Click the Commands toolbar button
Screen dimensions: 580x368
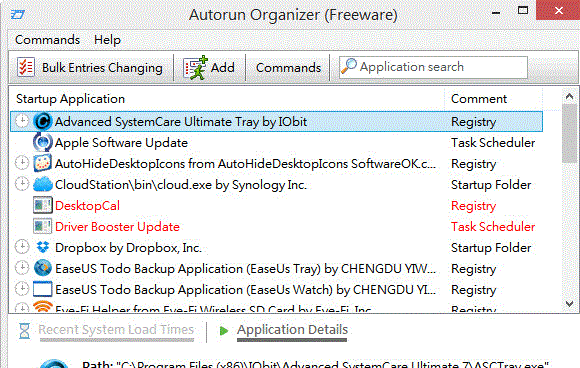click(x=288, y=68)
